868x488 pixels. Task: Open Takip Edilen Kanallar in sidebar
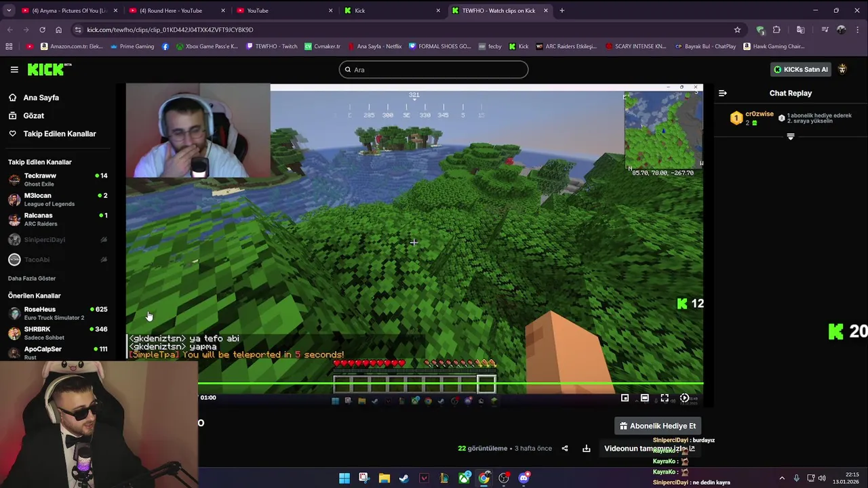(x=60, y=134)
